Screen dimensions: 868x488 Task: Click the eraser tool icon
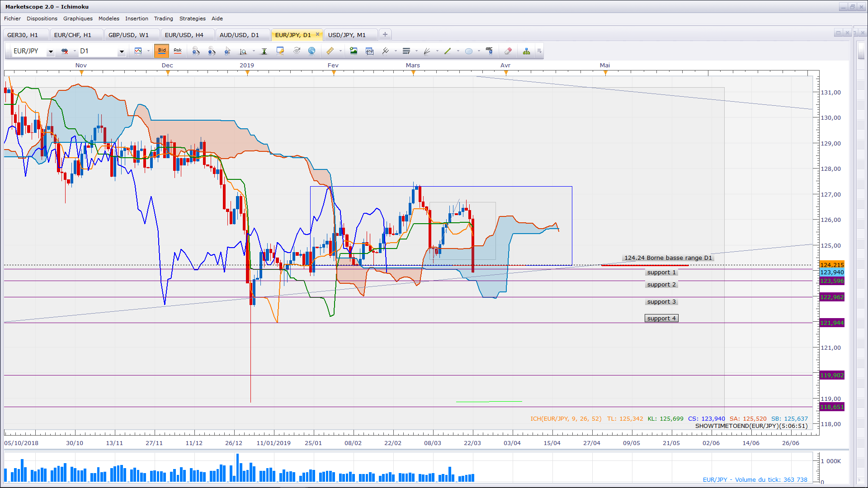coord(508,51)
